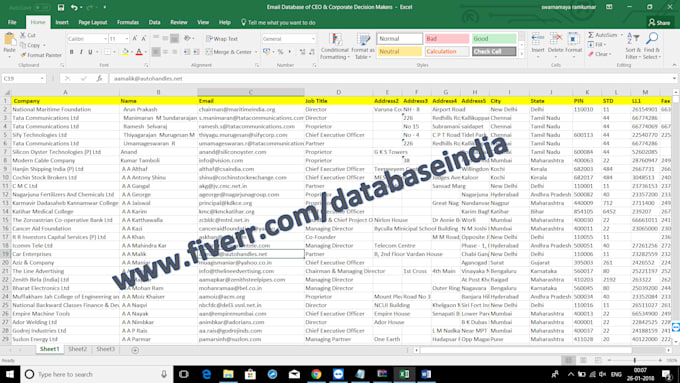
Task: Switch to the Formulas ribbon tab
Action: [x=128, y=22]
